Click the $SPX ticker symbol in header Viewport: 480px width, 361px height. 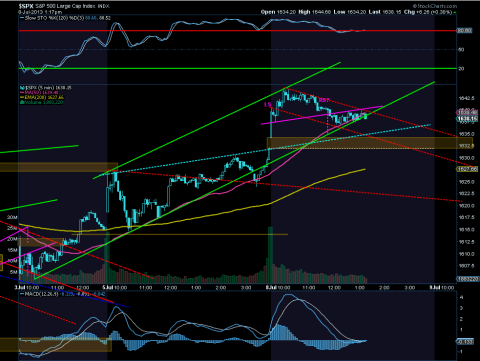pyautogui.click(x=26, y=6)
